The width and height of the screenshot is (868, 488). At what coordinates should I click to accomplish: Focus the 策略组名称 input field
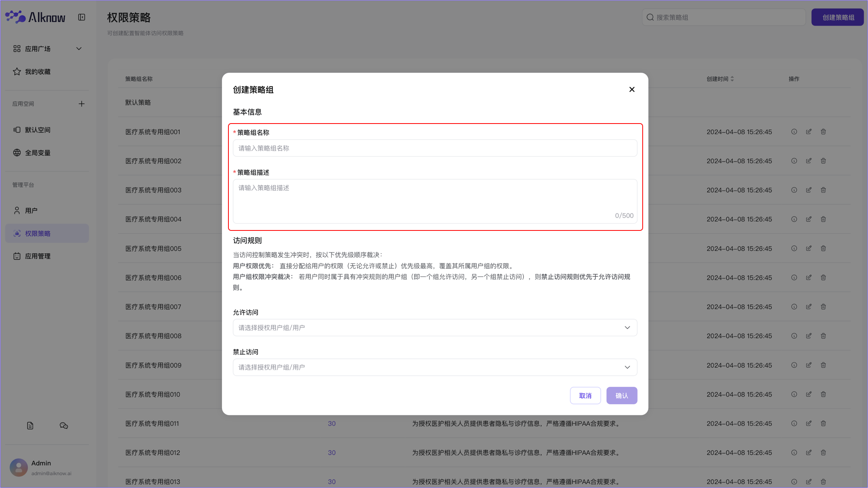tap(435, 148)
